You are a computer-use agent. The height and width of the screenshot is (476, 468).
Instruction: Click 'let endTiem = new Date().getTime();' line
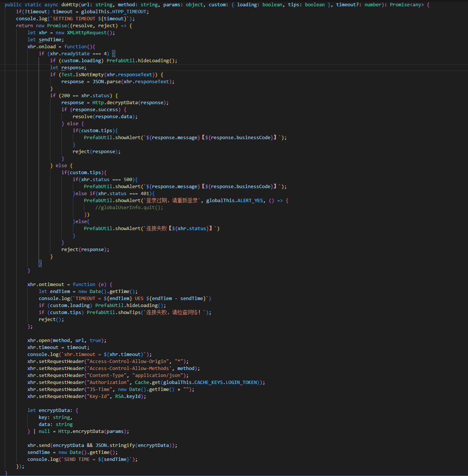tap(88, 292)
